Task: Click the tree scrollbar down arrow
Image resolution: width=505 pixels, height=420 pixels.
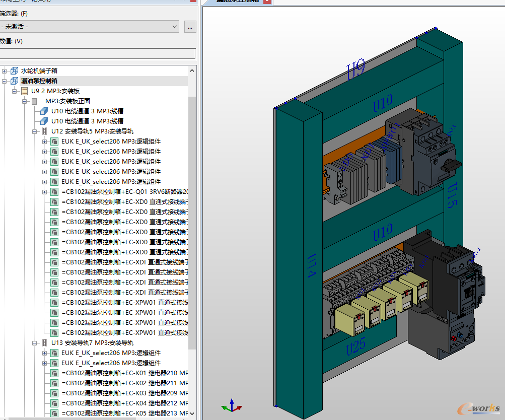Action: 192,413
